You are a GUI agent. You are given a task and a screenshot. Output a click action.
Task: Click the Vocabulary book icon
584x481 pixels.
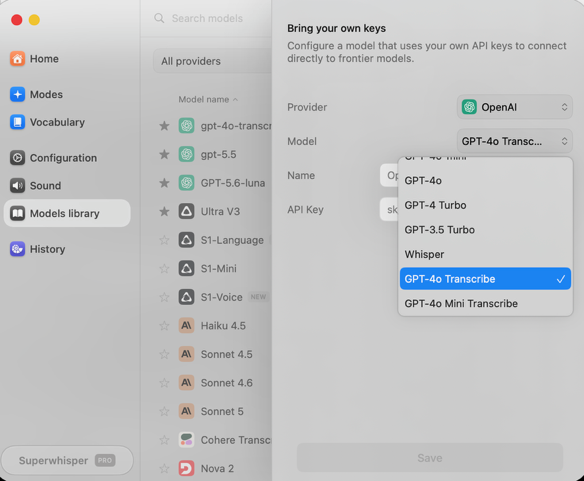coord(18,122)
